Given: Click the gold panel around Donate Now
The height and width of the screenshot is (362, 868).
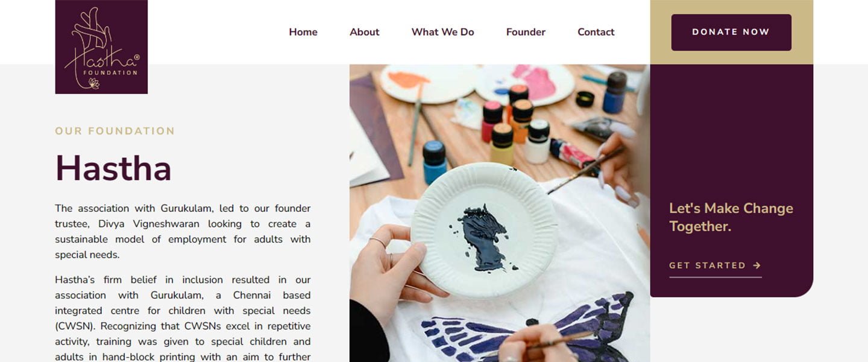Looking at the screenshot, I should 731,32.
